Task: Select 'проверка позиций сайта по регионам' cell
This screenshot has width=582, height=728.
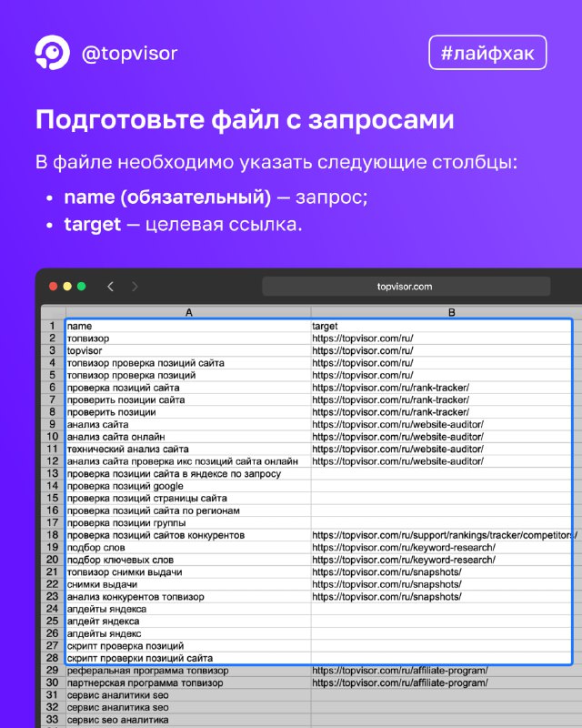Action: [x=188, y=511]
